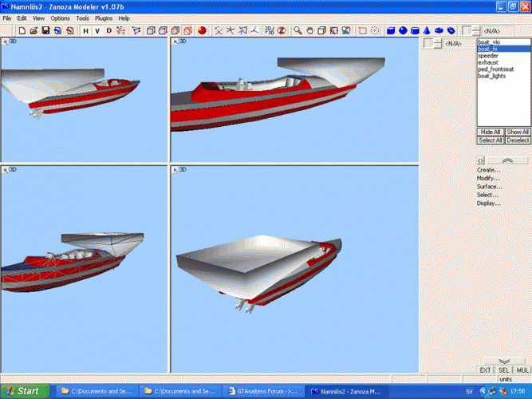Viewport: 532px width, 399px height.
Task: Open the Plugins menu
Action: 104,18
